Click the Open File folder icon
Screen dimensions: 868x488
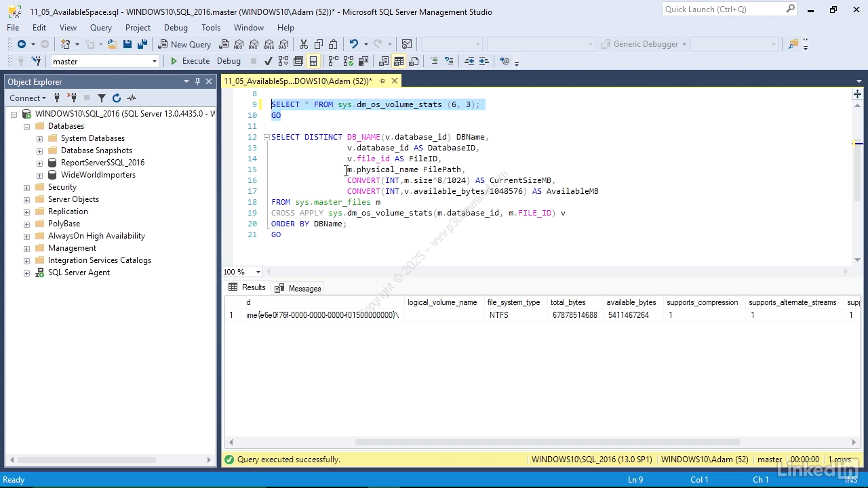click(112, 44)
